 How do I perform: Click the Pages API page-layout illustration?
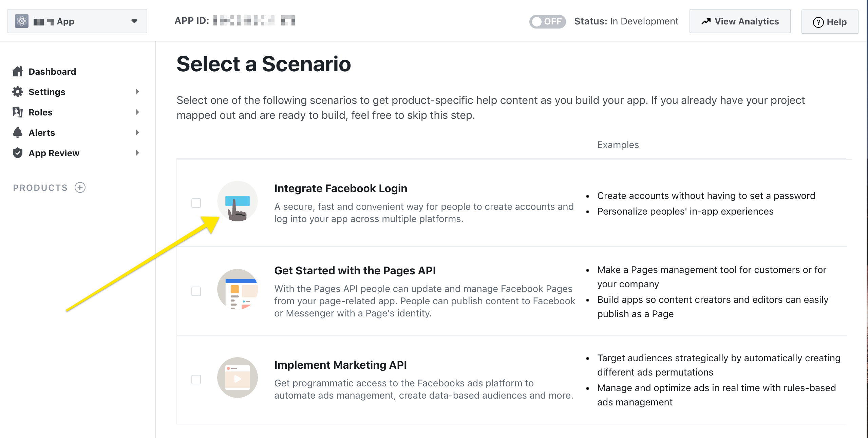point(238,289)
